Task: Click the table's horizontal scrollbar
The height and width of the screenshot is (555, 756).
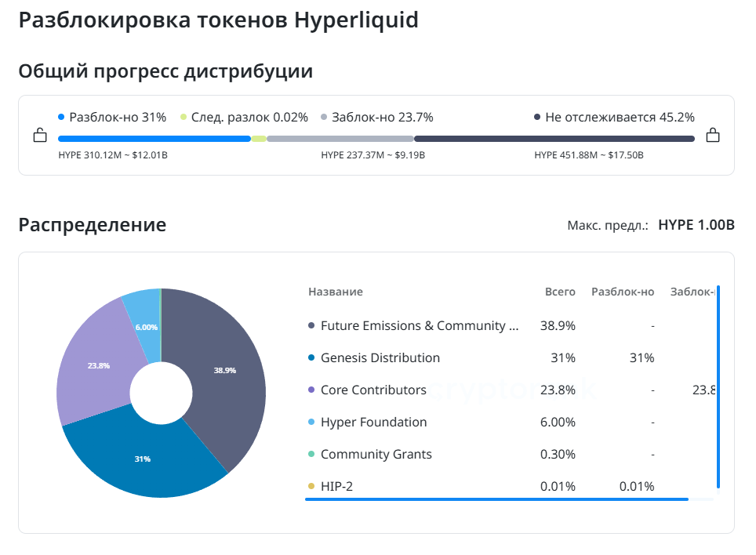Action: click(x=496, y=499)
